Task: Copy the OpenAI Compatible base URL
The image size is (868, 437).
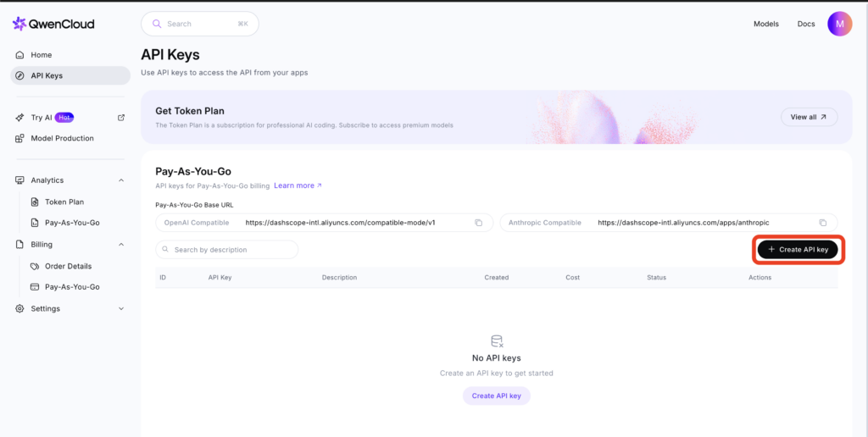Action: tap(478, 223)
